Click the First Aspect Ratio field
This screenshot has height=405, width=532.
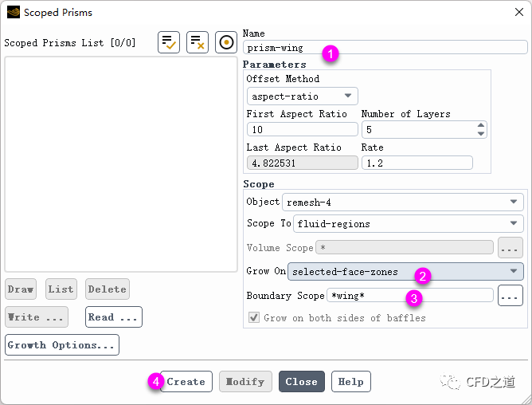(302, 129)
